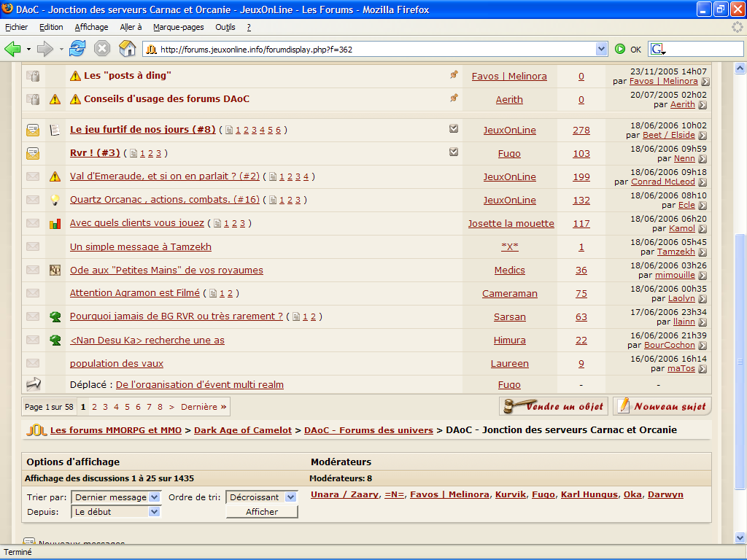
Task: Go to the Home page icon
Action: point(127,49)
